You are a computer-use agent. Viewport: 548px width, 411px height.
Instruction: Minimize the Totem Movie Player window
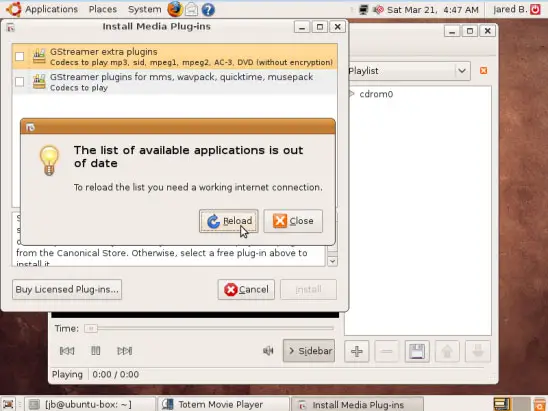click(x=452, y=31)
